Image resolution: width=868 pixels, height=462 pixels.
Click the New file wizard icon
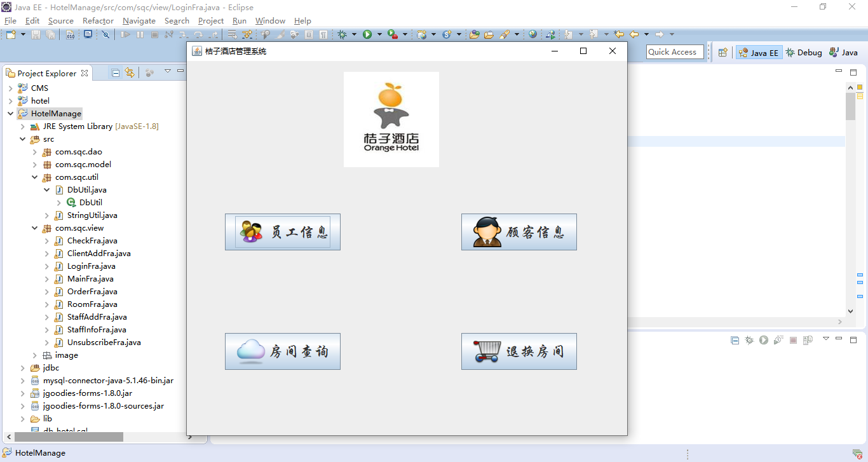click(x=11, y=35)
